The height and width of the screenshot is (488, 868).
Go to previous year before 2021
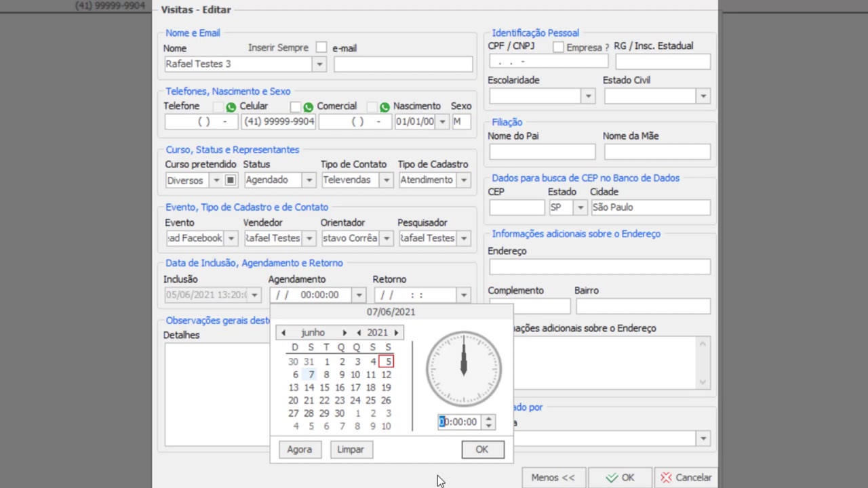click(359, 333)
